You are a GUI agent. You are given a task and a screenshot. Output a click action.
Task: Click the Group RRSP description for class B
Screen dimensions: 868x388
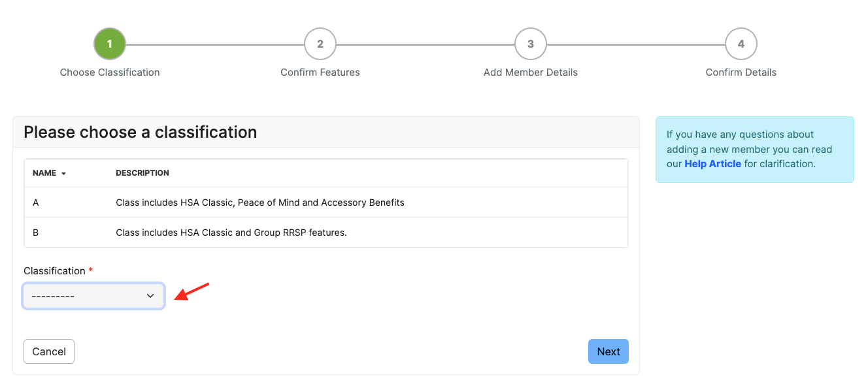[231, 233]
